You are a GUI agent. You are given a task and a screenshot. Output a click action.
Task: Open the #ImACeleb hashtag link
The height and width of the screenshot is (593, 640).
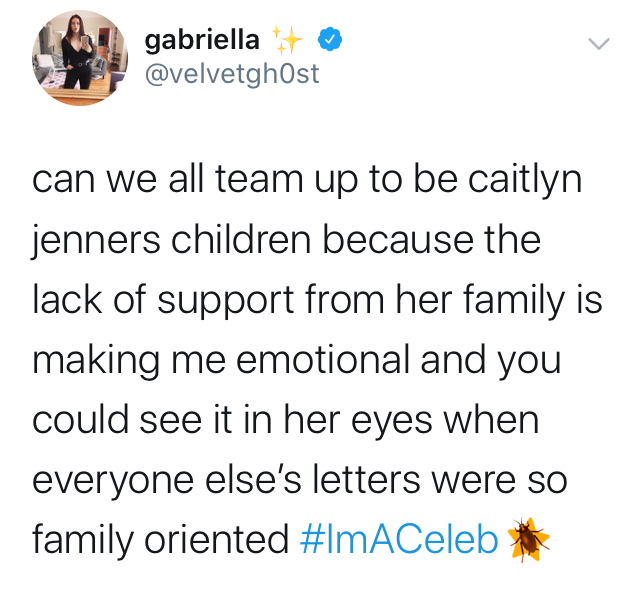tap(399, 539)
